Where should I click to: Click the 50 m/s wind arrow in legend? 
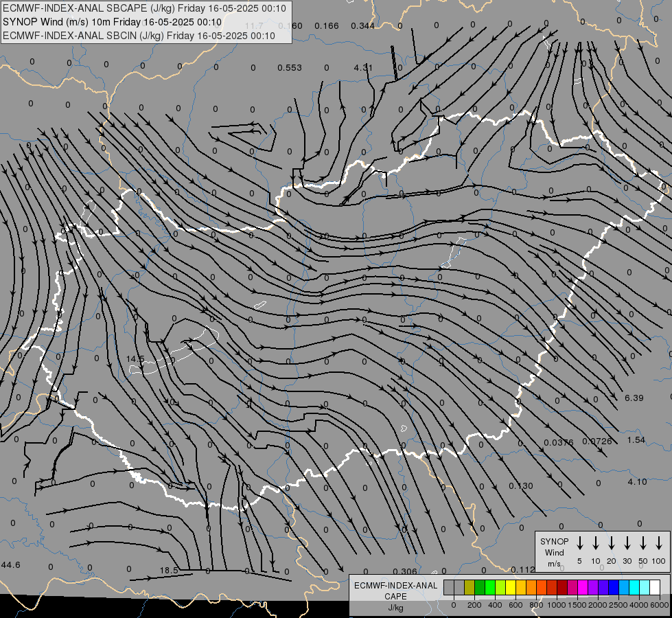(643, 543)
